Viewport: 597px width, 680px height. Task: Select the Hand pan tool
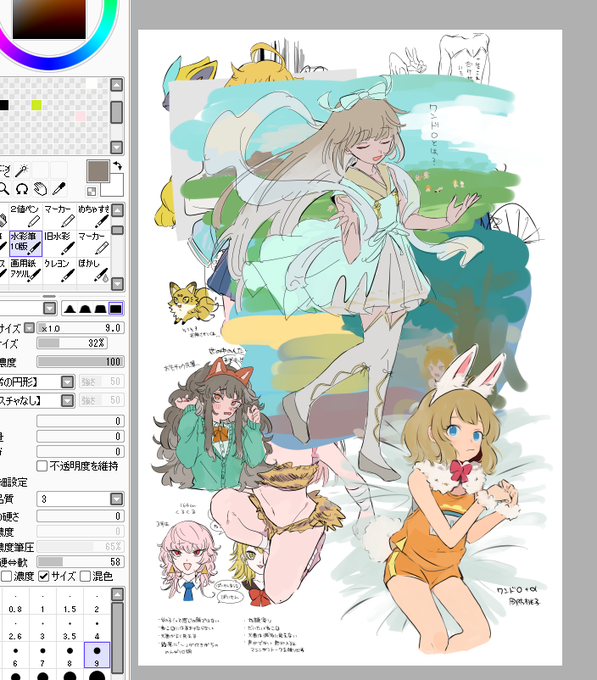[x=40, y=189]
